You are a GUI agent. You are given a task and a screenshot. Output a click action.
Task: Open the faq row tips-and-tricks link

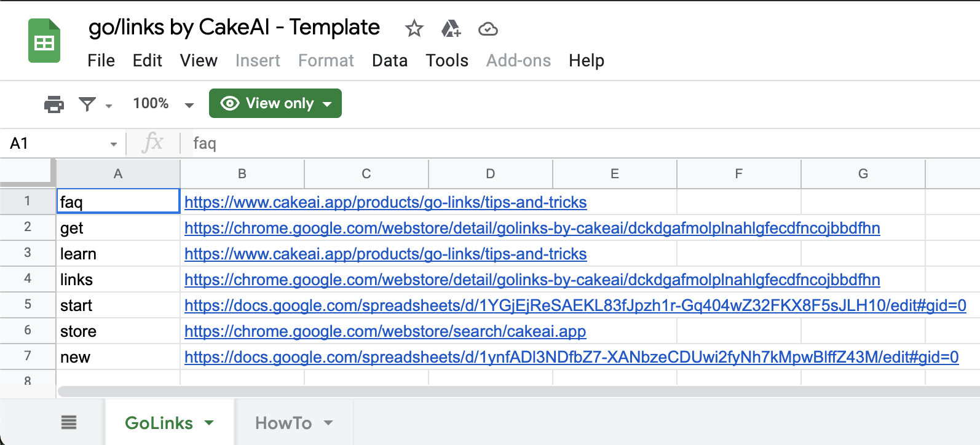click(385, 202)
